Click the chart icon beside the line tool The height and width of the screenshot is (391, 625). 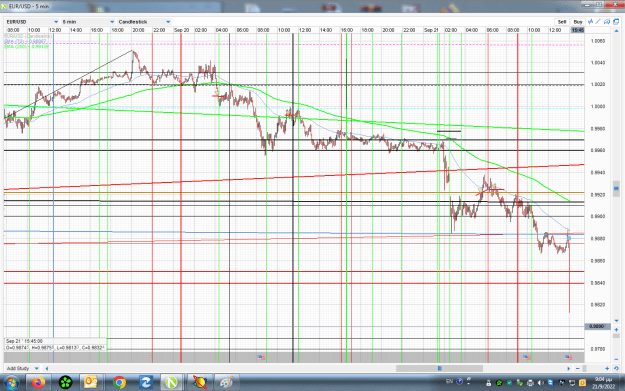(607, 22)
